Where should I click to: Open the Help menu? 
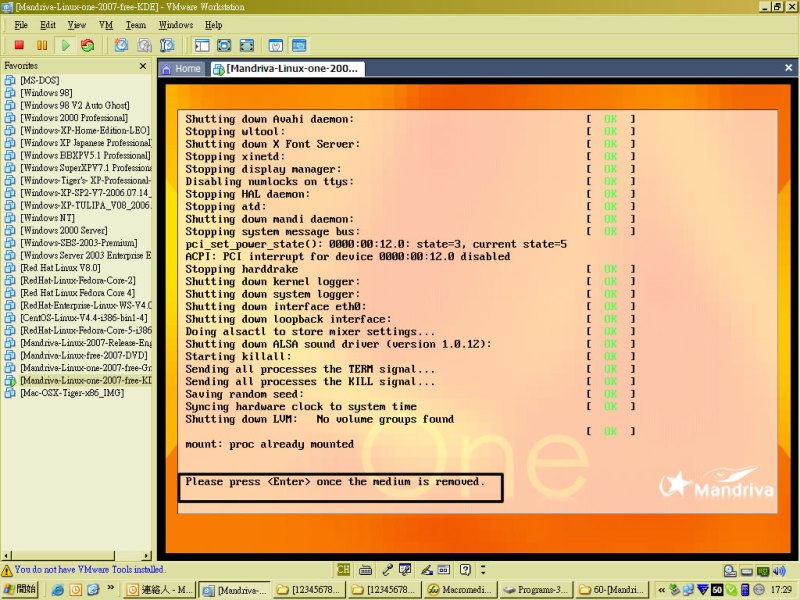[213, 25]
